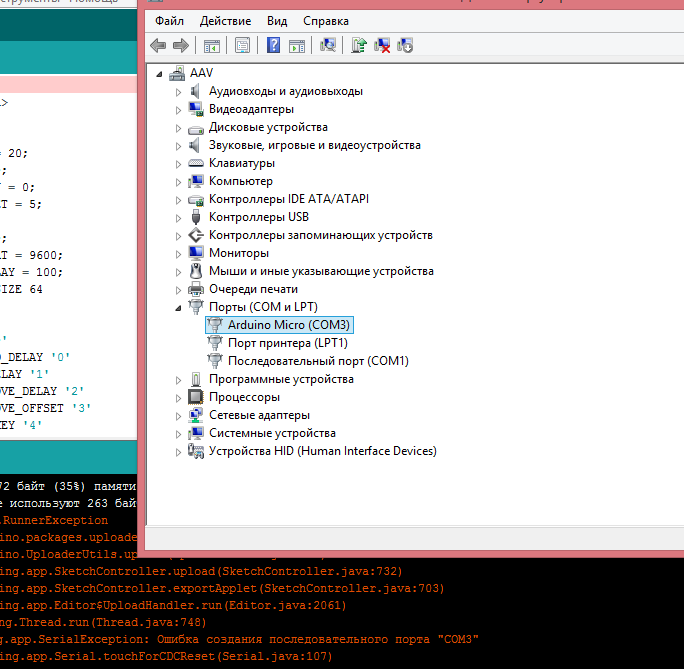
Task: Open the Действие menu
Action: (x=225, y=20)
